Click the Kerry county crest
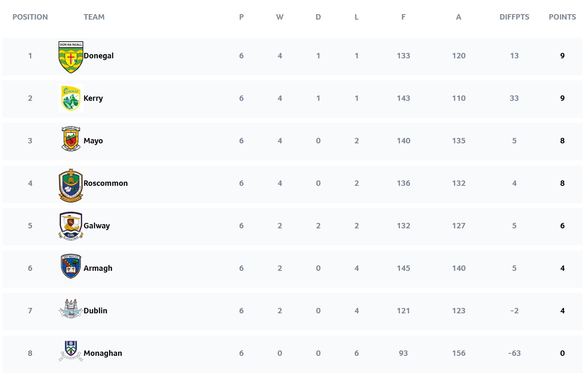Viewport: 588px width, 375px height. (x=71, y=98)
